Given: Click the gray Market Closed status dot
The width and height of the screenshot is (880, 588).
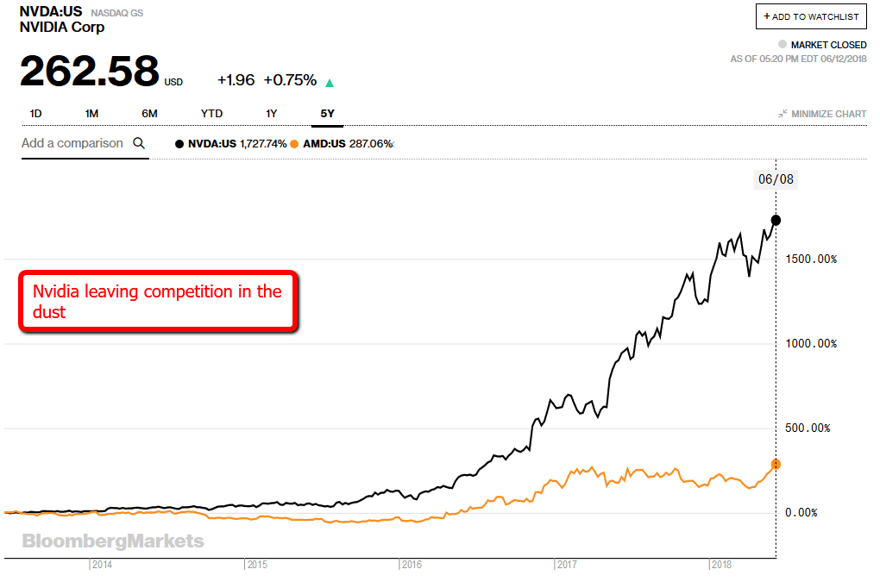Looking at the screenshot, I should (783, 44).
